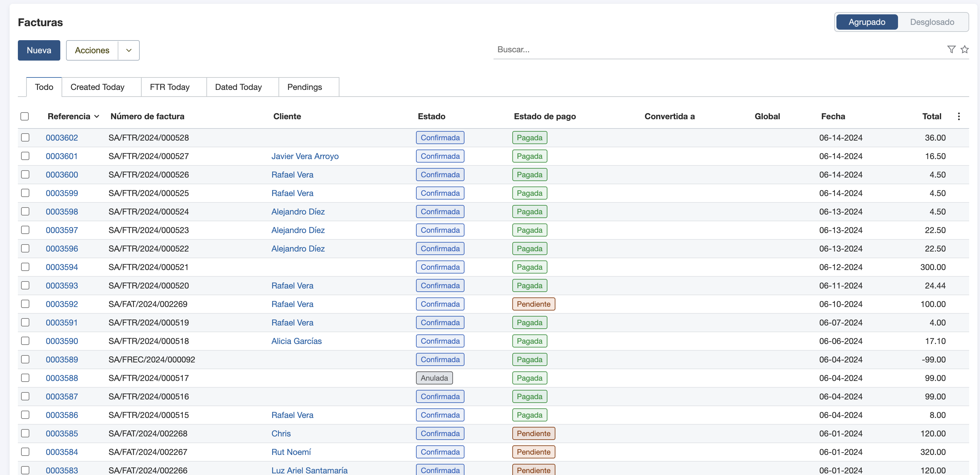
Task: Open invoice reference 0003593
Action: coord(62,286)
